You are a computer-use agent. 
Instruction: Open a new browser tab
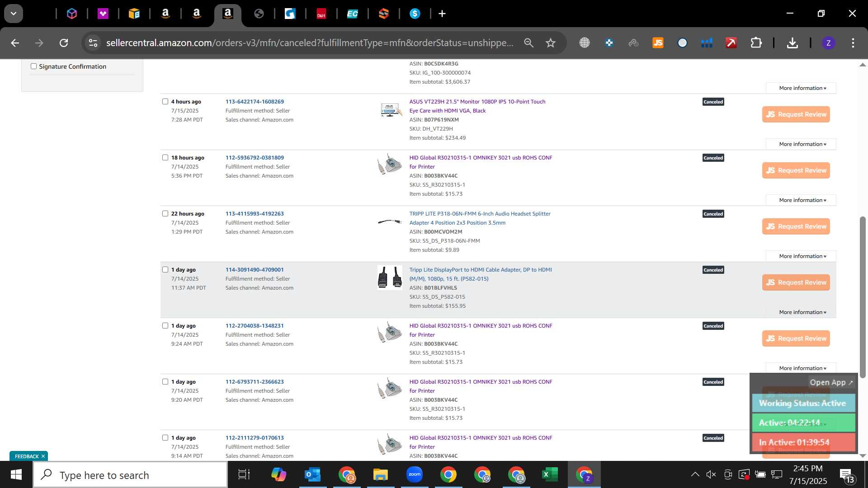pos(442,14)
